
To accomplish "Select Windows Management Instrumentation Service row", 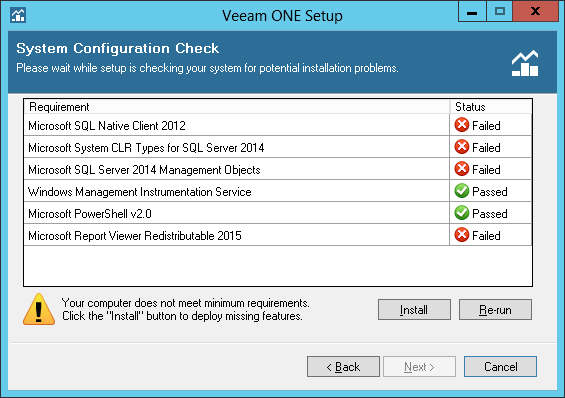I will point(278,191).
